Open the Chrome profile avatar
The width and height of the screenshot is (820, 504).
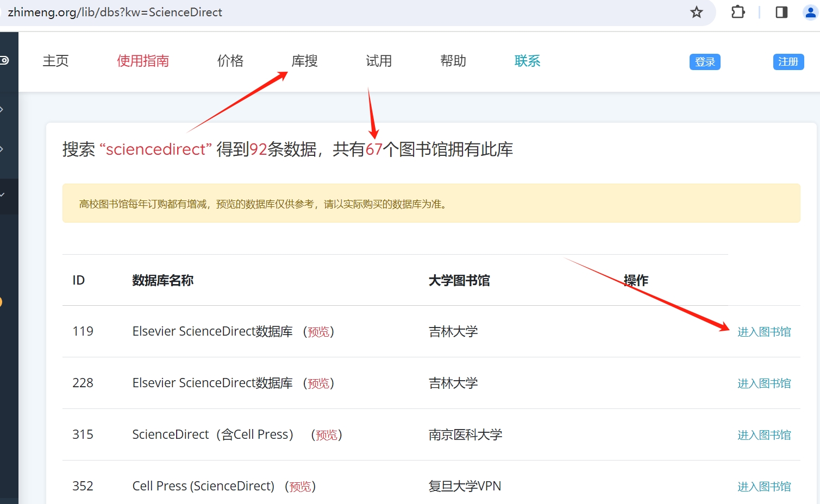click(810, 12)
